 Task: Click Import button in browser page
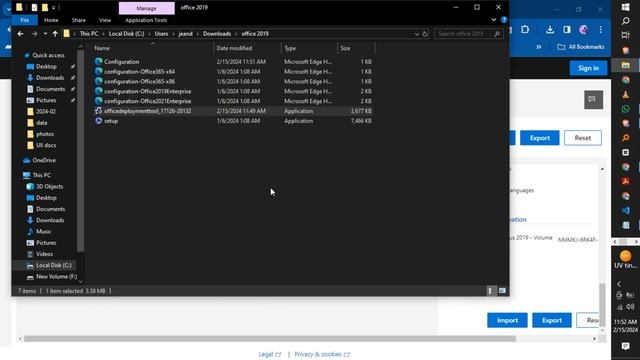coord(507,320)
